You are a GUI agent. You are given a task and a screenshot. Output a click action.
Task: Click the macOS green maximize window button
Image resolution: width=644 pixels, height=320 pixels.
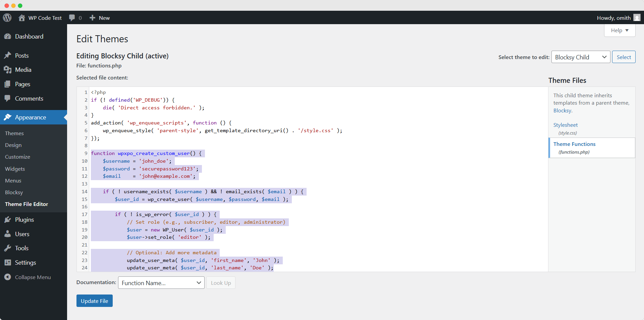(20, 6)
